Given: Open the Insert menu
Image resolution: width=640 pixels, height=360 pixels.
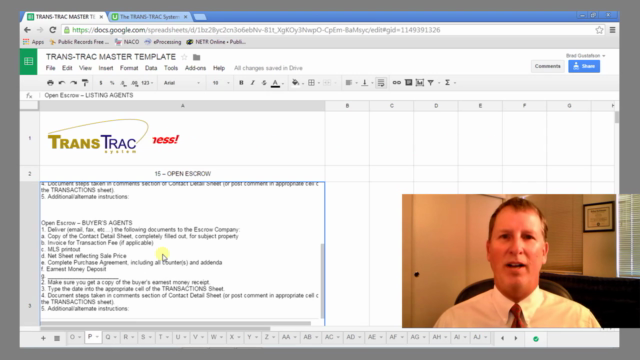Looking at the screenshot, I should pyautogui.click(x=106, y=68).
